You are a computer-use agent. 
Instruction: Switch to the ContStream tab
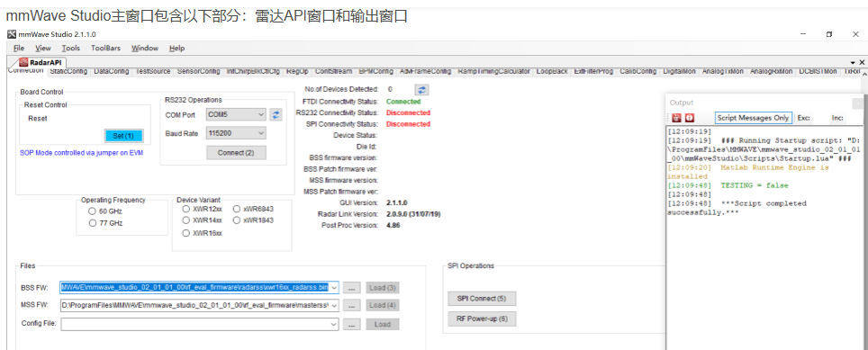(333, 71)
